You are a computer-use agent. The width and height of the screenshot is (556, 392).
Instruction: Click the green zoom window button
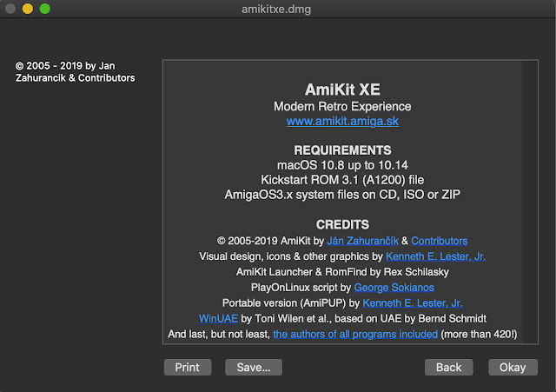tap(45, 9)
